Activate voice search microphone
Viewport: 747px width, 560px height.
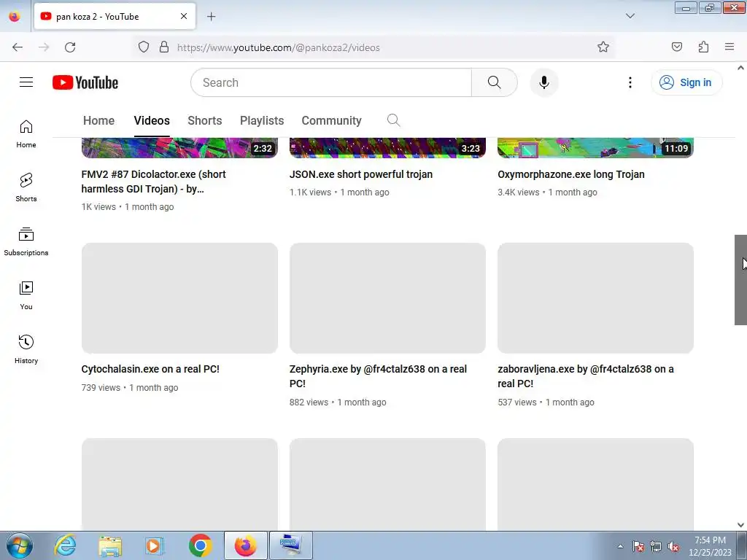(543, 82)
